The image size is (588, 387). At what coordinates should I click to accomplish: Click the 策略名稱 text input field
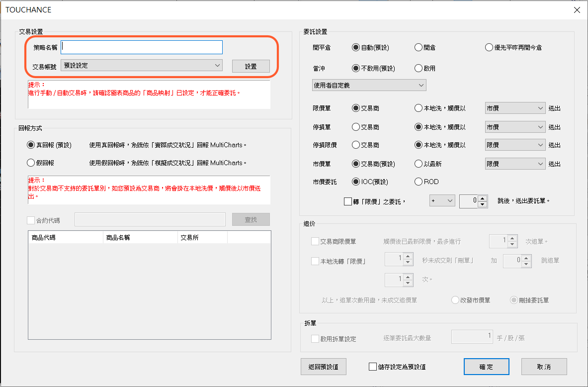click(142, 47)
